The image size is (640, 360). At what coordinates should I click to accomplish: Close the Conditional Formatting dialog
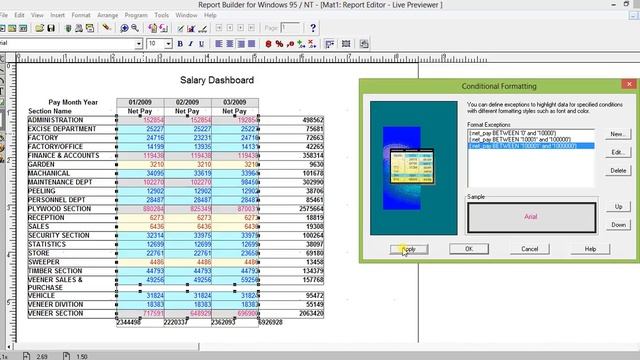[x=629, y=84]
